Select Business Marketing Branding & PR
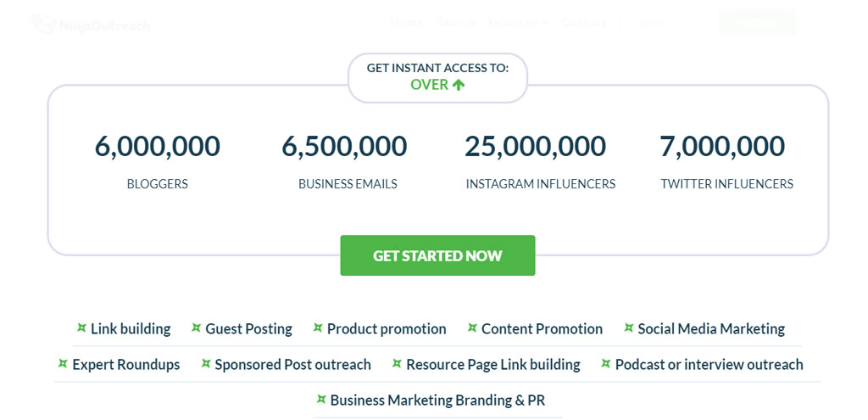Image resolution: width=868 pixels, height=420 pixels. [x=438, y=400]
